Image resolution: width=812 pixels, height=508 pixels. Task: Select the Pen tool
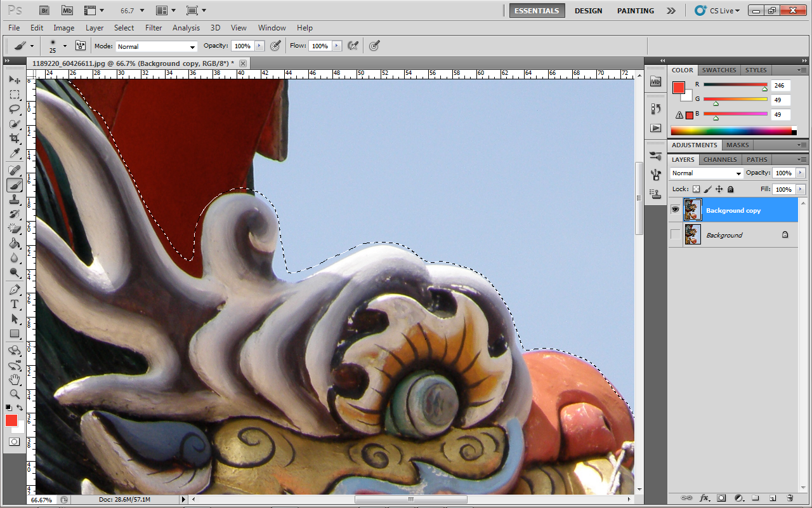[15, 290]
